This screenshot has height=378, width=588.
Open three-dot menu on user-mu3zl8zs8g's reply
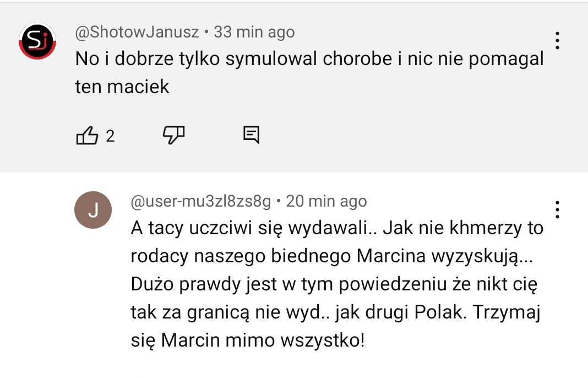click(557, 209)
